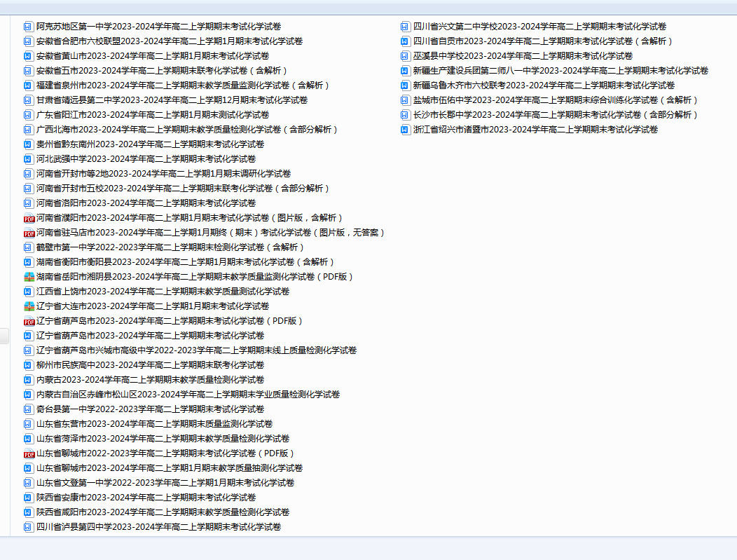This screenshot has width=737, height=560.
Task: Click the PDF icon beside 河南省濮阳市 file
Action: (x=29, y=218)
